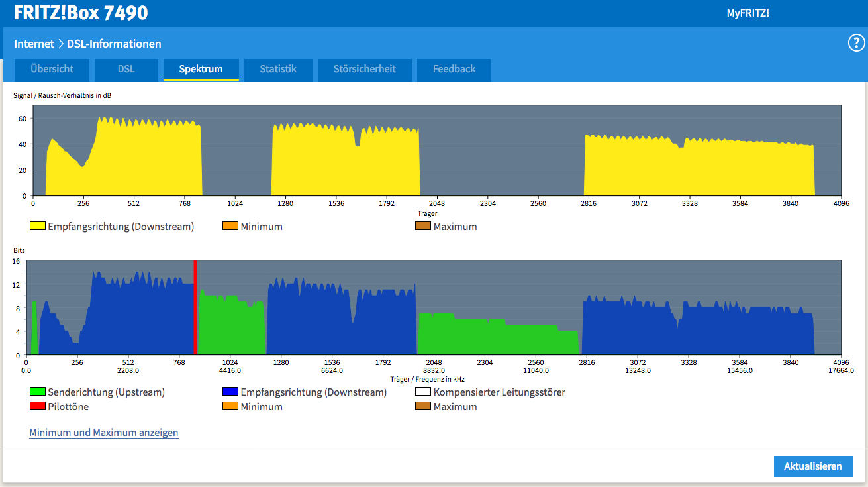Click the orange Minimum swatch under SNR chart

(x=230, y=226)
